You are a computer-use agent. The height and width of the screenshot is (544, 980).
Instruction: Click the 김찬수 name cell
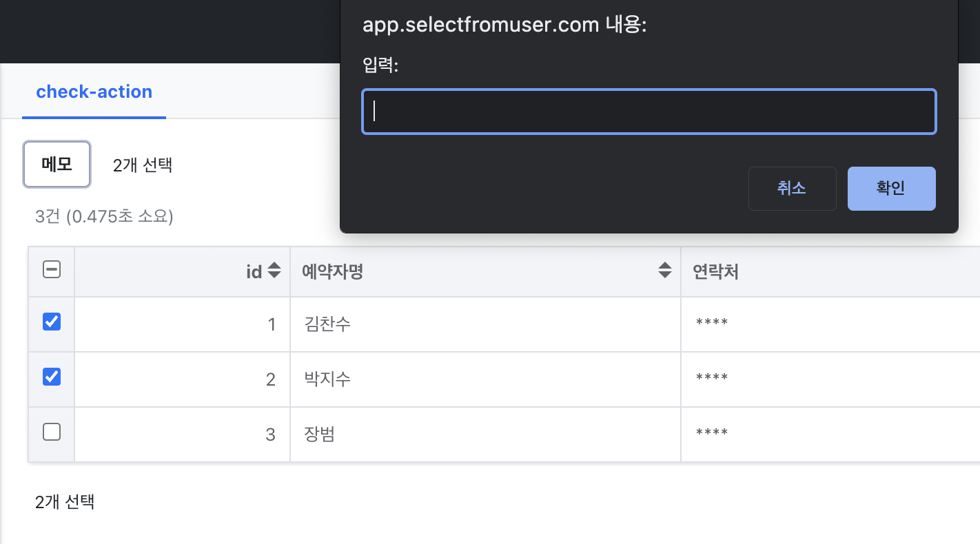coord(327,324)
